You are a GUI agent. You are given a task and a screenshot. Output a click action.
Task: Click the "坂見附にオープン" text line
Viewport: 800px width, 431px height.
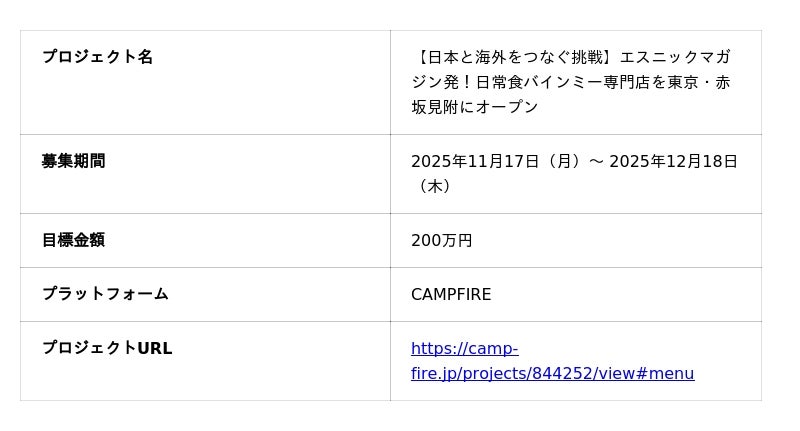point(475,107)
